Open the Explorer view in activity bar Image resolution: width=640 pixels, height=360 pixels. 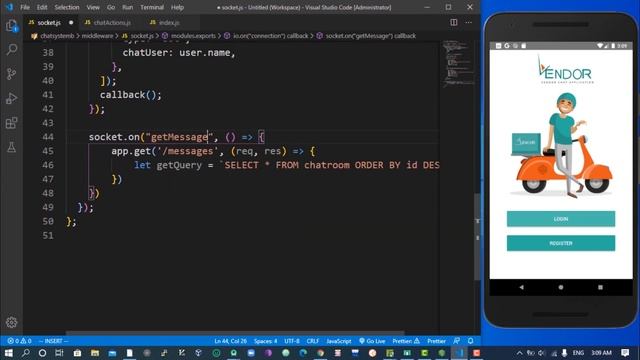[11, 26]
